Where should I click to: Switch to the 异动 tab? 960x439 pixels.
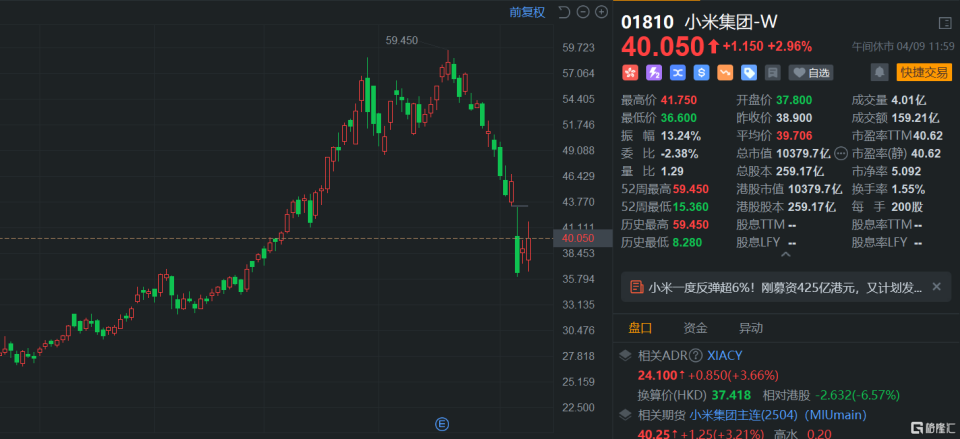click(x=751, y=328)
